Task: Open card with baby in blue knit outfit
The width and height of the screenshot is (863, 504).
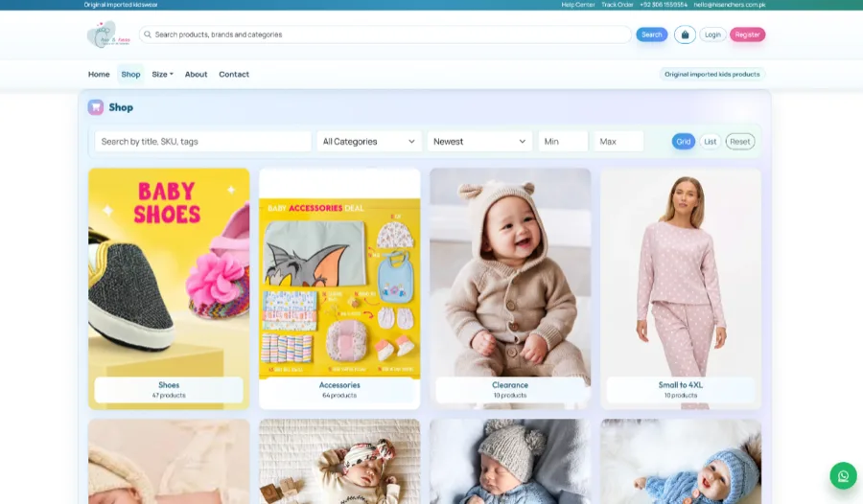Action: (x=681, y=462)
